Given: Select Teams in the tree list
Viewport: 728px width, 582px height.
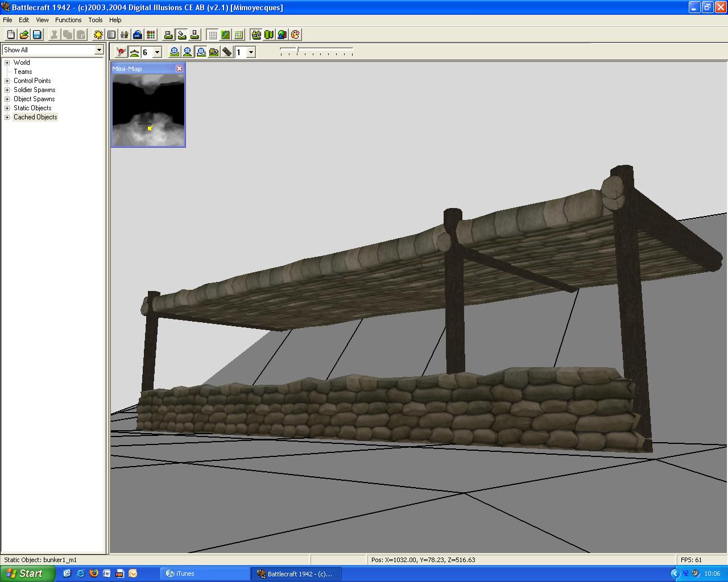Looking at the screenshot, I should pos(23,72).
